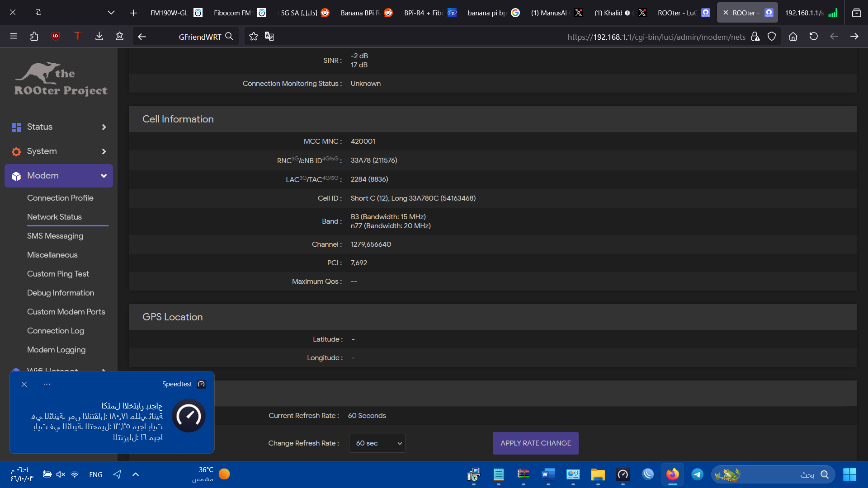Open Microsoft Word from the taskbar
Screen dimensions: 868x488
548,474
